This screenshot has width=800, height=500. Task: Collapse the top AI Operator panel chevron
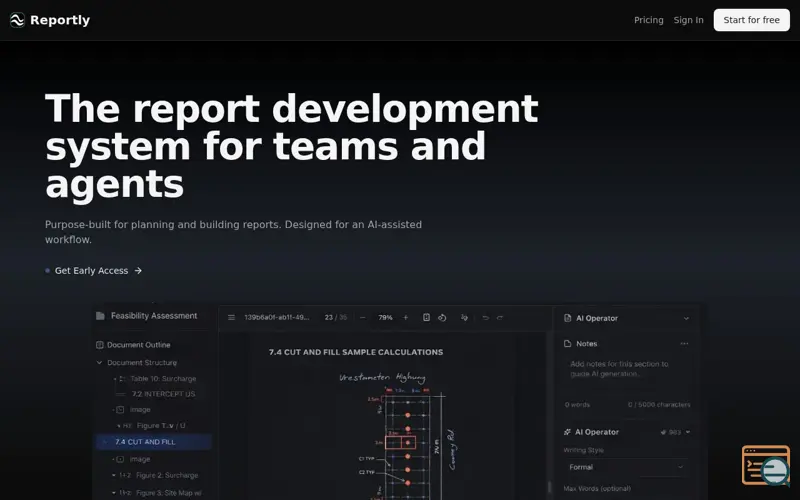point(686,318)
